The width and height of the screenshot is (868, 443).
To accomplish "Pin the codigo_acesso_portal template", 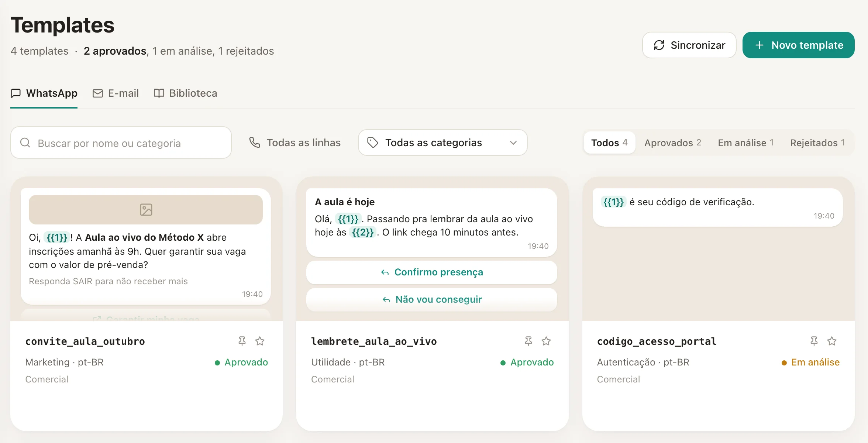I will (x=814, y=341).
